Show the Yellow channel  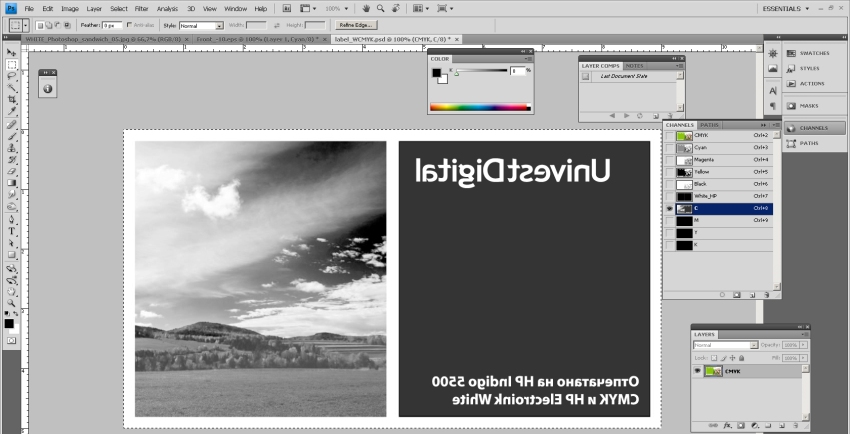(x=670, y=172)
